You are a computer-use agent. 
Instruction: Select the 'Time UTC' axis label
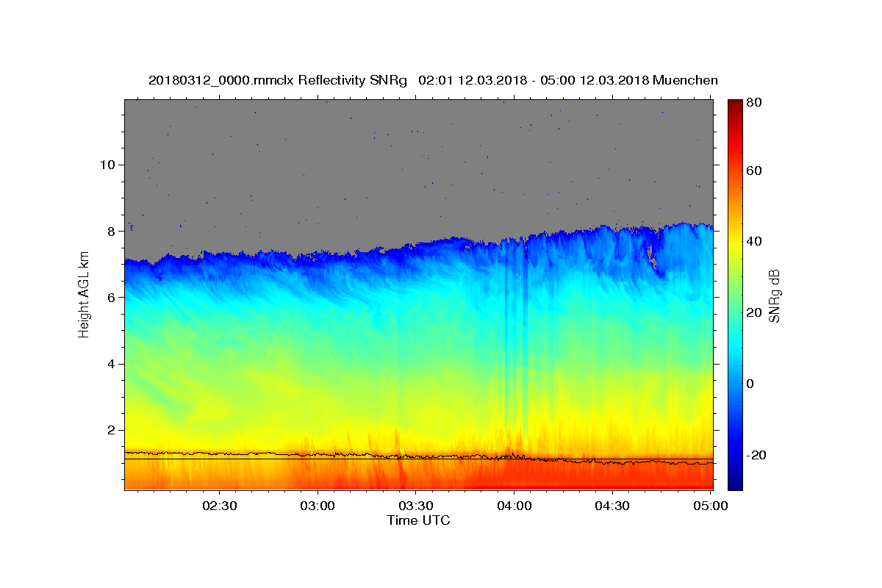[x=418, y=520]
